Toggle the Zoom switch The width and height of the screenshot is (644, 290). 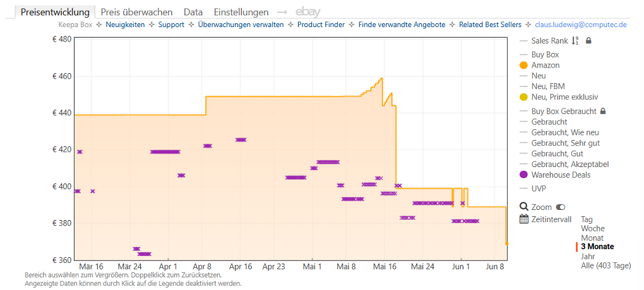click(x=560, y=207)
